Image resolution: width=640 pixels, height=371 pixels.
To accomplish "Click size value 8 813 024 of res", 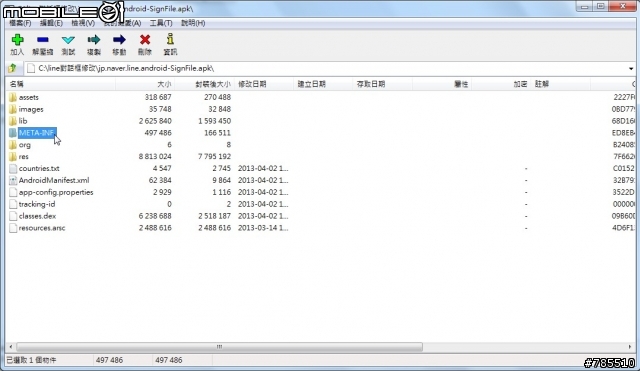I will coord(155,156).
